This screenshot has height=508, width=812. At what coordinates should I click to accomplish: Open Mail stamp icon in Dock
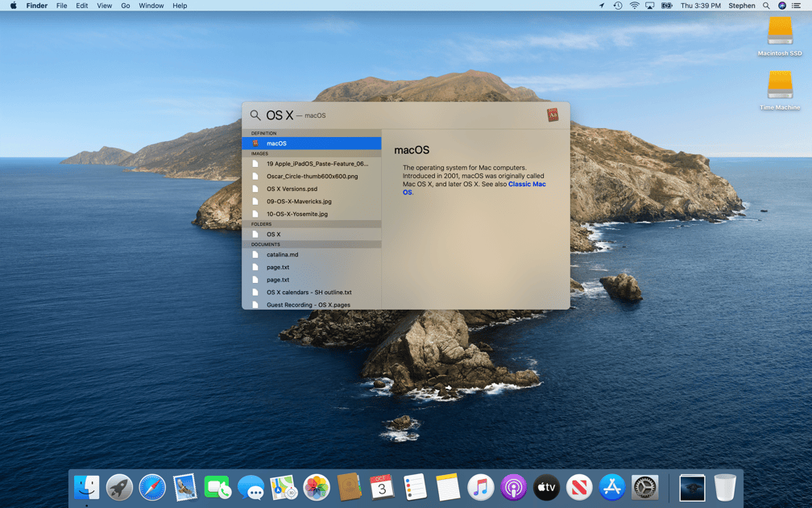185,487
